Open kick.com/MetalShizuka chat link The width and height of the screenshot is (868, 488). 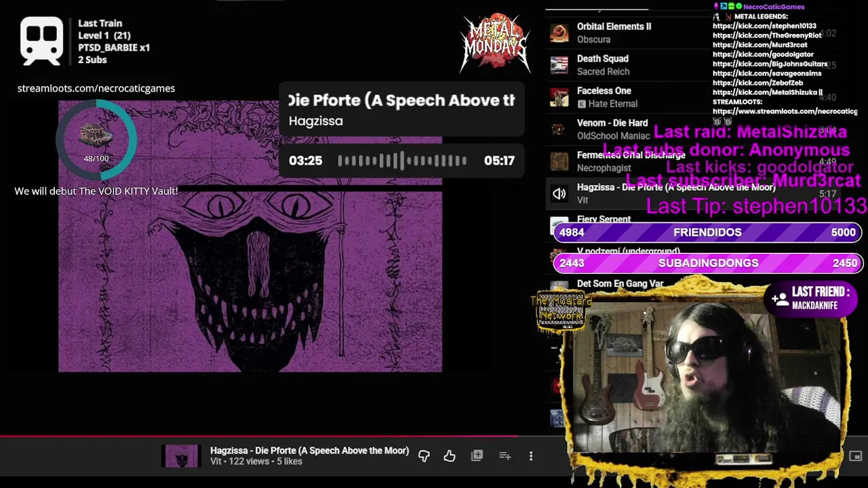[x=764, y=92]
